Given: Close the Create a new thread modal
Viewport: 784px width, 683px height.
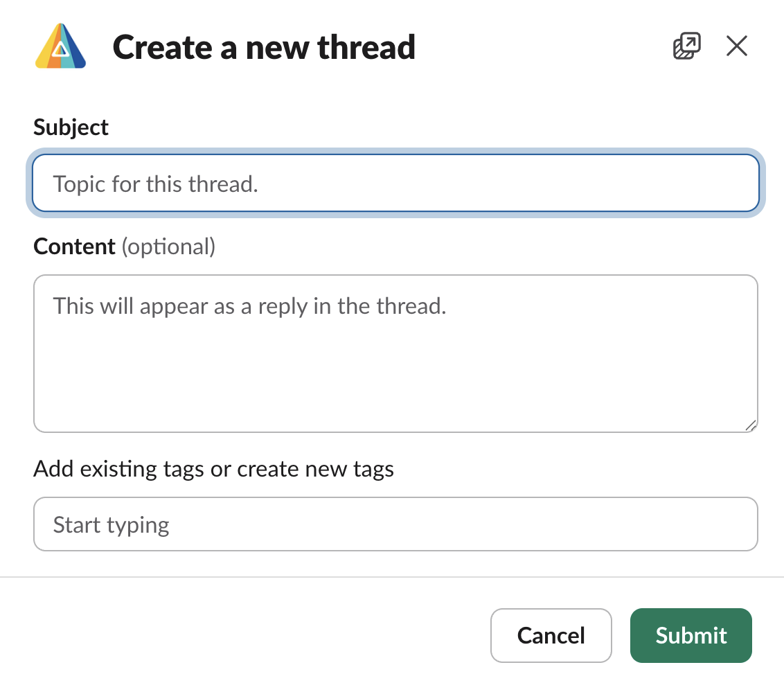Looking at the screenshot, I should (x=736, y=46).
